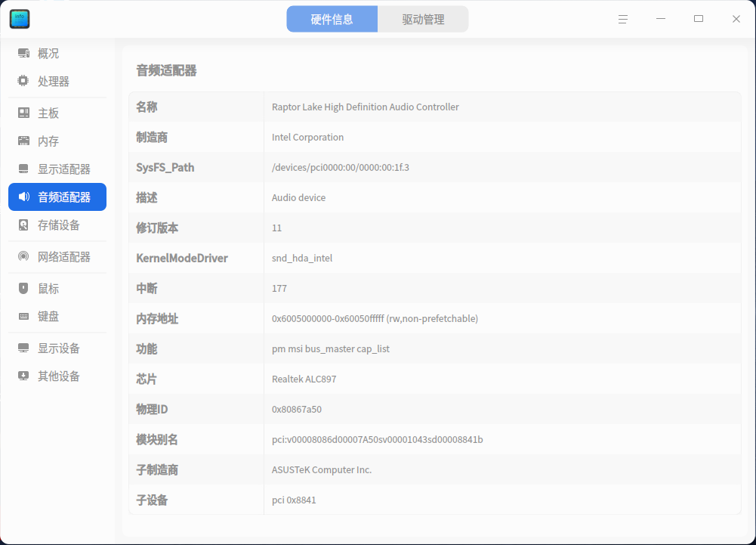The height and width of the screenshot is (545, 756).
Task: Select the ASUSTeK Computer Inc. sub-vendor value
Action: tap(322, 470)
